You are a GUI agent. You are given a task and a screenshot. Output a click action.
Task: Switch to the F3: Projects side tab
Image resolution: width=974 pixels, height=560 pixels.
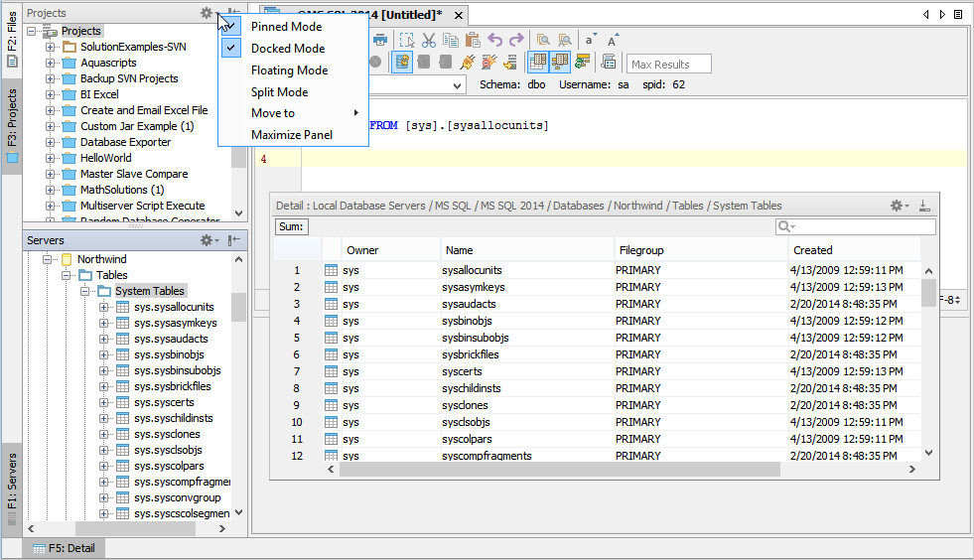coord(12,125)
